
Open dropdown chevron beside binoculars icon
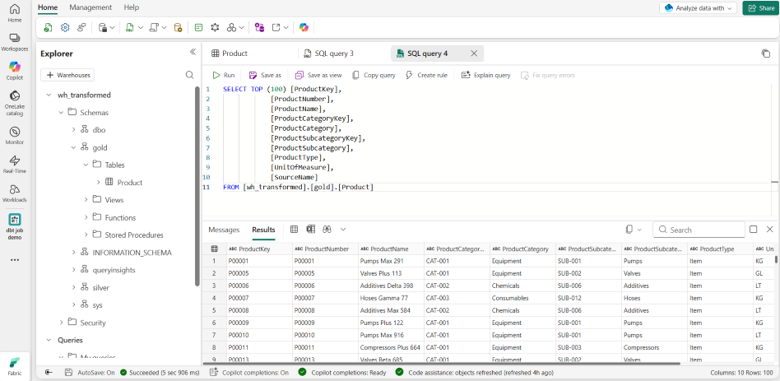(343, 229)
